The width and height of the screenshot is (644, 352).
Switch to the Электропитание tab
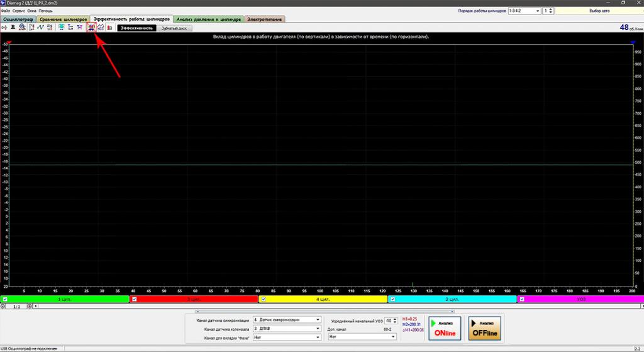pyautogui.click(x=265, y=20)
